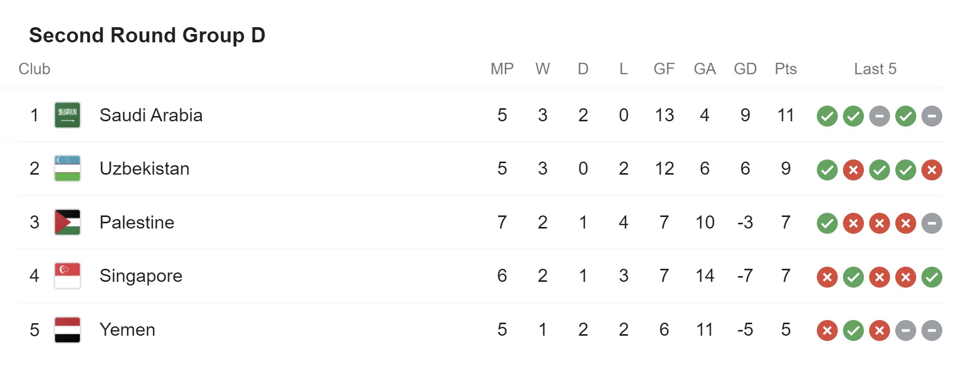980x365 pixels.
Task: Click the Uzbekistan flag icon
Action: pos(67,168)
